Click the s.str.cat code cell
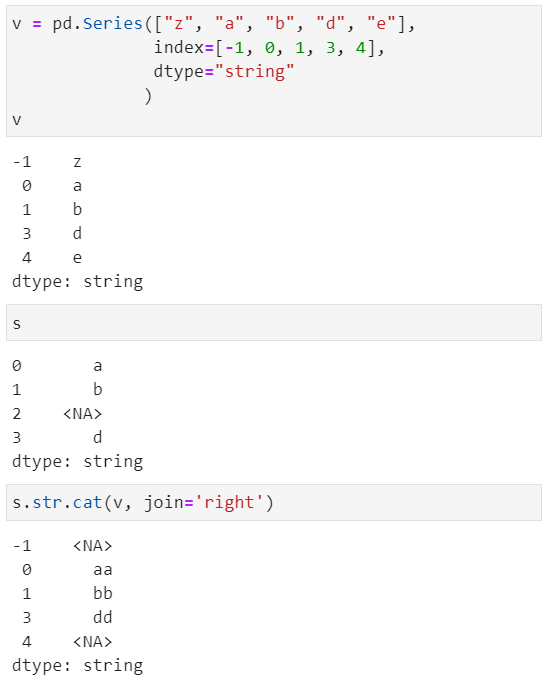Viewport: 549px width, 688px height. (x=274, y=502)
